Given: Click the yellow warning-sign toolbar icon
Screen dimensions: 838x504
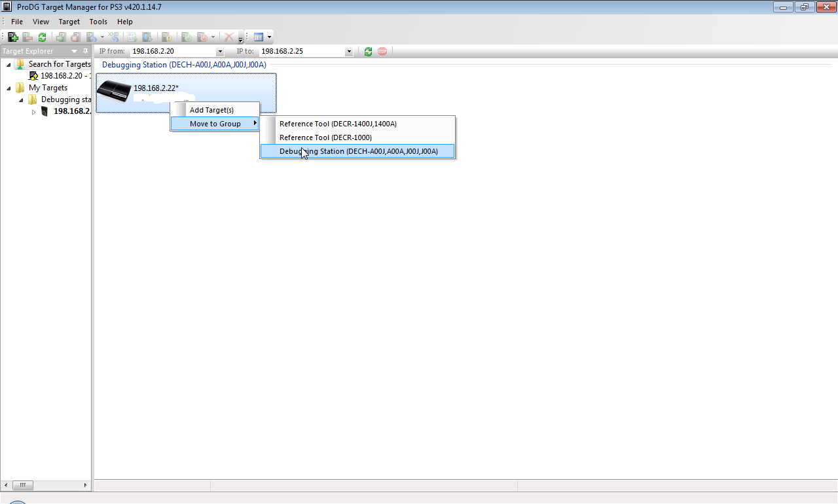Looking at the screenshot, I should (x=166, y=37).
